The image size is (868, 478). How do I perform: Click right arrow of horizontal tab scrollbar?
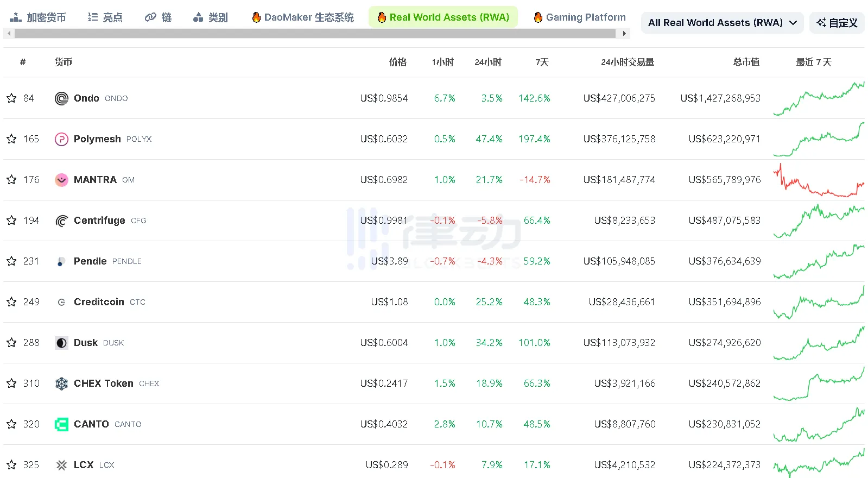point(624,34)
